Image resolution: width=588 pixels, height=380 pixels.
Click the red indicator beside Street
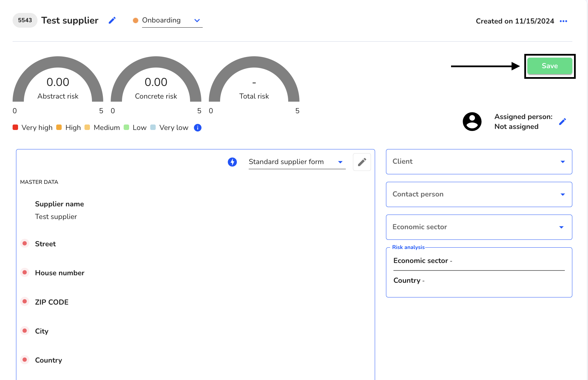point(25,244)
